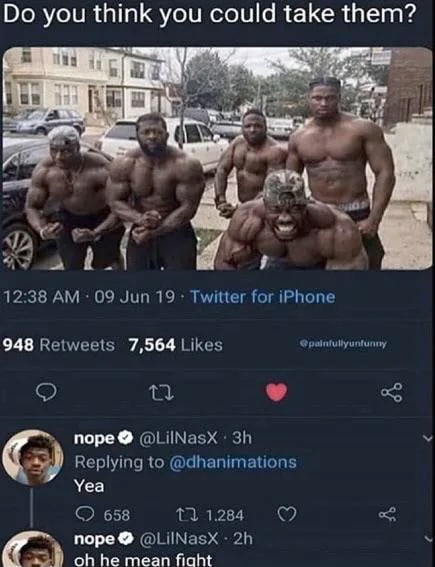Open the "oh he mean fight" reply
435x567 pixels.
click(143, 560)
